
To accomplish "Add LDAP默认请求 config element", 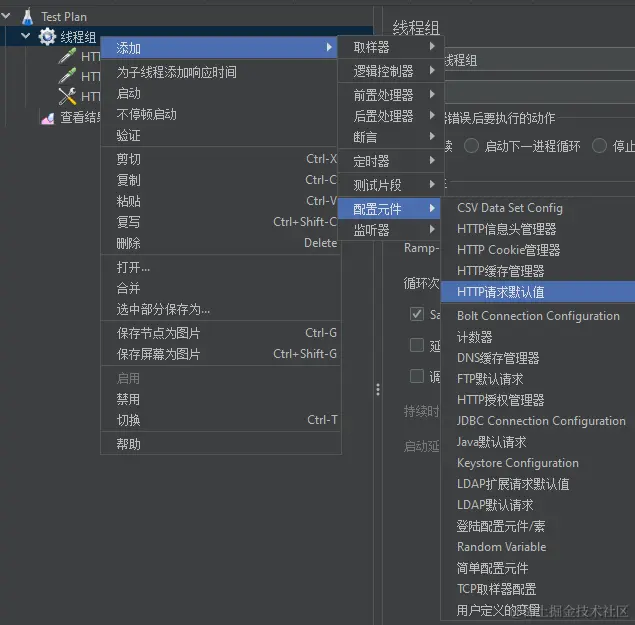I will 538,505.
